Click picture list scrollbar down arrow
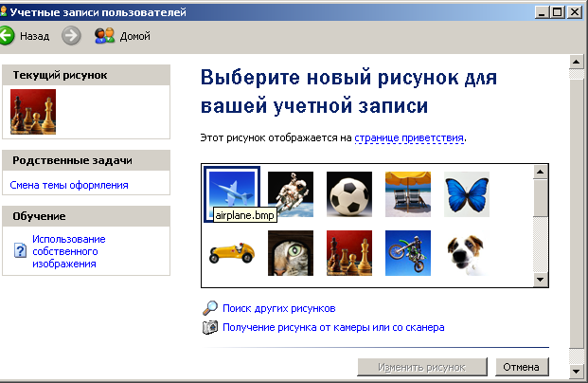Image resolution: width=588 pixels, height=383 pixels. tap(540, 280)
